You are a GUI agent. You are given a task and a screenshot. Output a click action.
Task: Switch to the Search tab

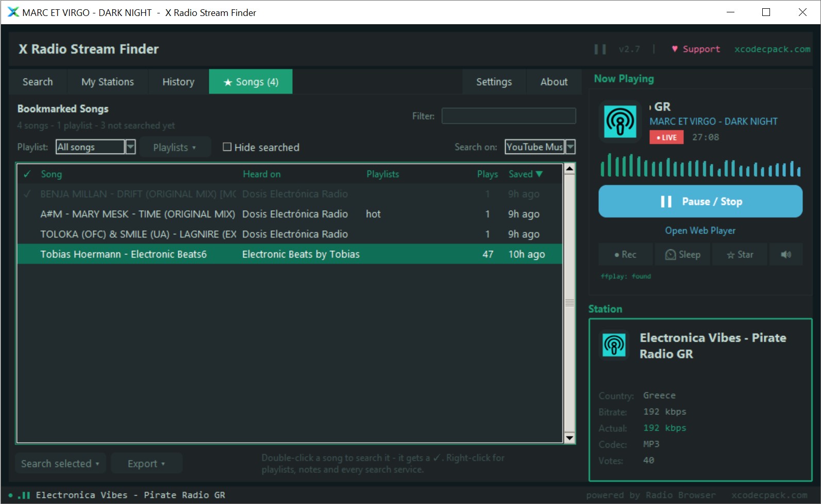coord(38,82)
